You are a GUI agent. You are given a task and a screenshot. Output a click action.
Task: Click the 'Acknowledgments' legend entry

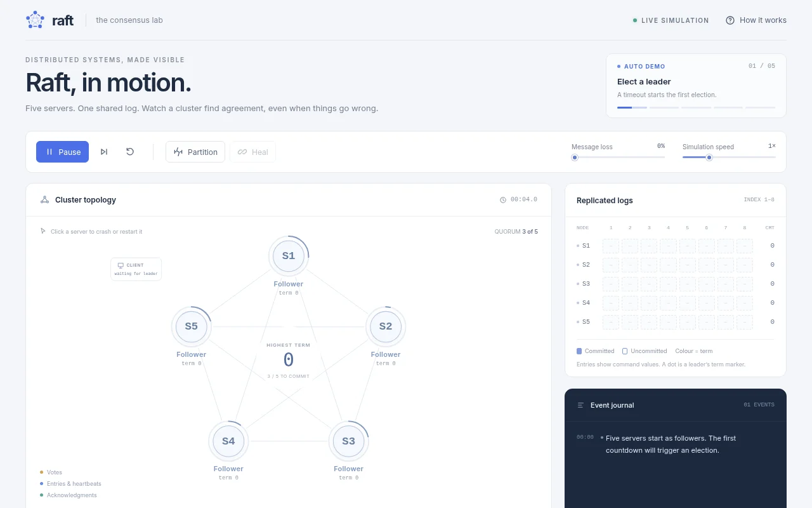pyautogui.click(x=68, y=495)
